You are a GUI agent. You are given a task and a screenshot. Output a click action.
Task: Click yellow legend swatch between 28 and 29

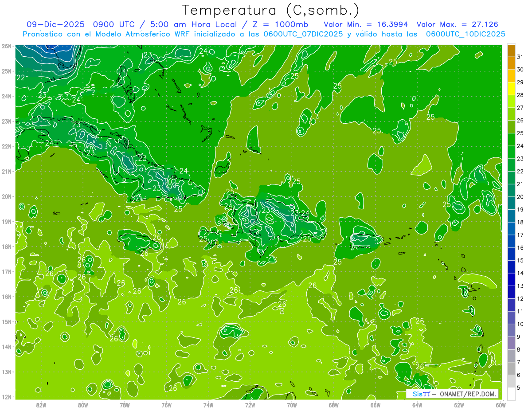click(511, 89)
